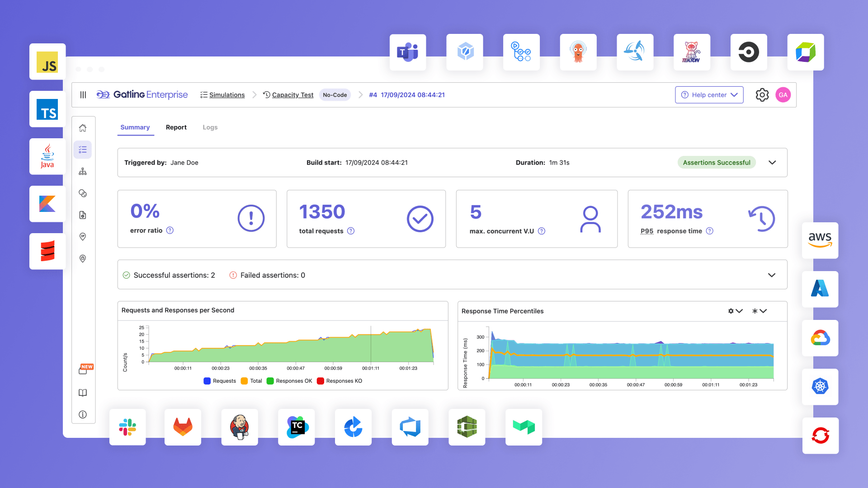Click the info circle sidebar icon
Screen dimensions: 868x488
click(x=83, y=414)
